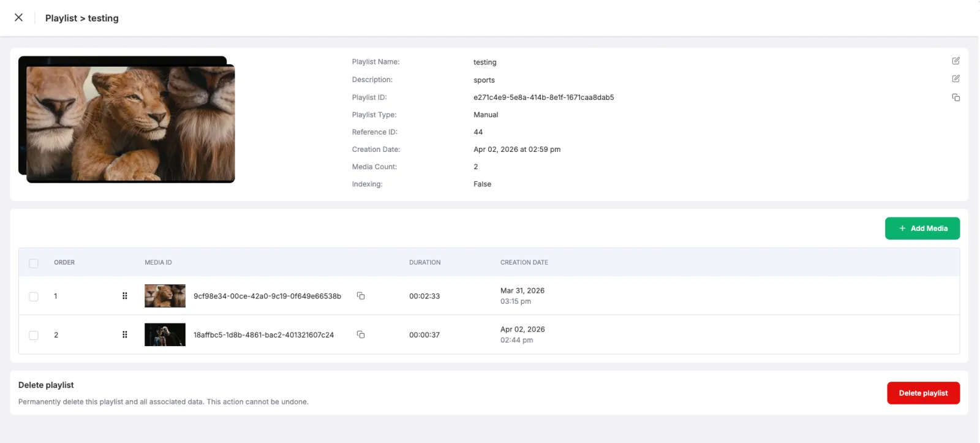Click the Delete playlist section heading

click(46, 385)
